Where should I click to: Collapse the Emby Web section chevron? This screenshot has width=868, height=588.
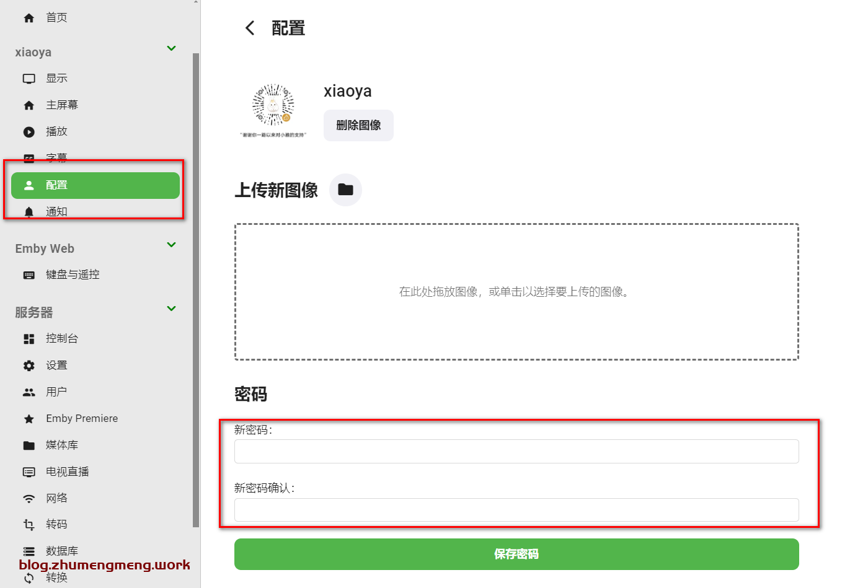(171, 245)
